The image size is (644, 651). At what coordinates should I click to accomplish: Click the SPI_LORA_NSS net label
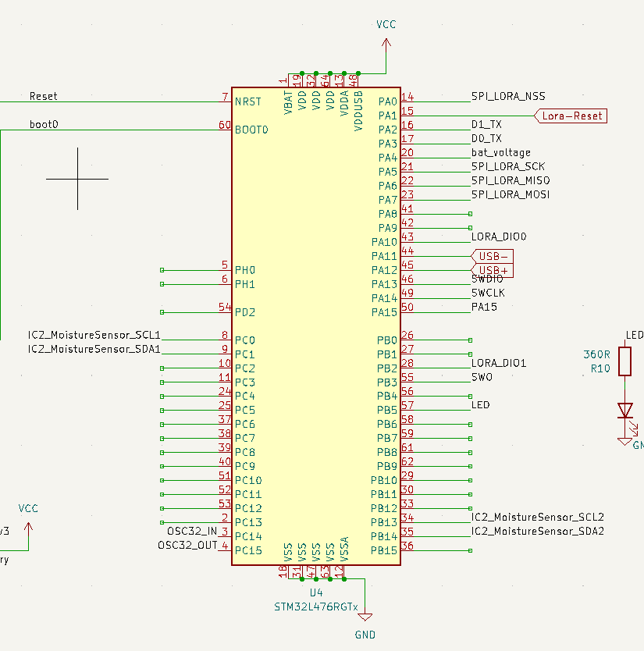click(x=508, y=96)
